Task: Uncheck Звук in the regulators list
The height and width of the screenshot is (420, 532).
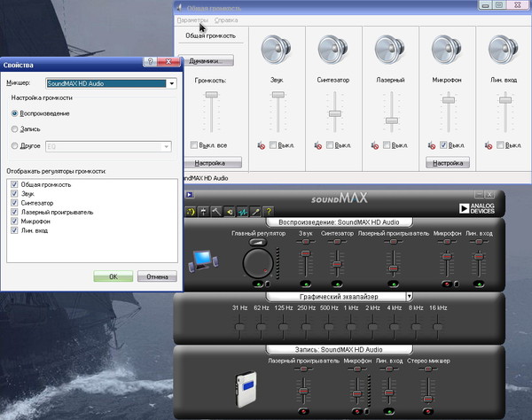Action: click(14, 193)
